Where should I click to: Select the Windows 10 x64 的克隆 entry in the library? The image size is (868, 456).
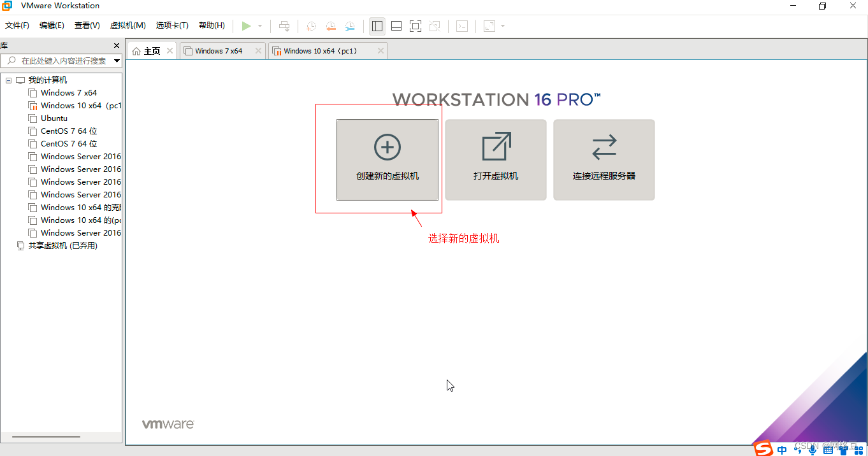[x=81, y=208]
